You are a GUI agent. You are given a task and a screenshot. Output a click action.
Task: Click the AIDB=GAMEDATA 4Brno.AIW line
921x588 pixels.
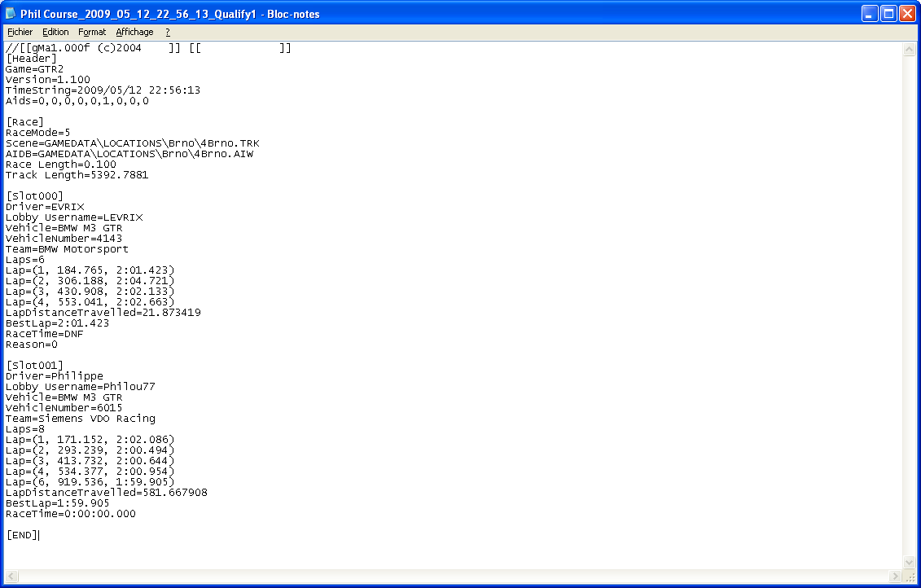coord(129,154)
